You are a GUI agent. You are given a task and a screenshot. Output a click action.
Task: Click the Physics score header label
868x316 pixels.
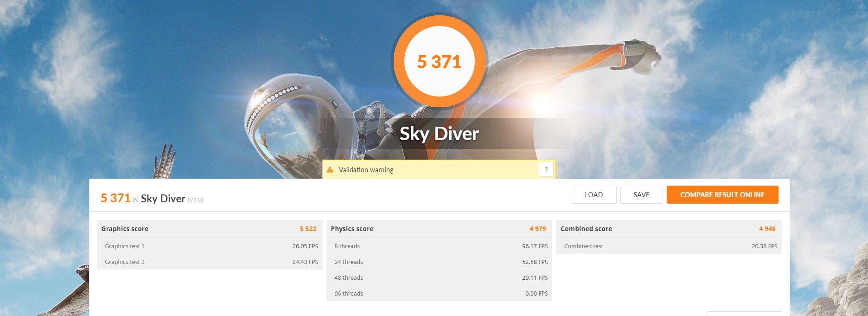pyautogui.click(x=352, y=229)
